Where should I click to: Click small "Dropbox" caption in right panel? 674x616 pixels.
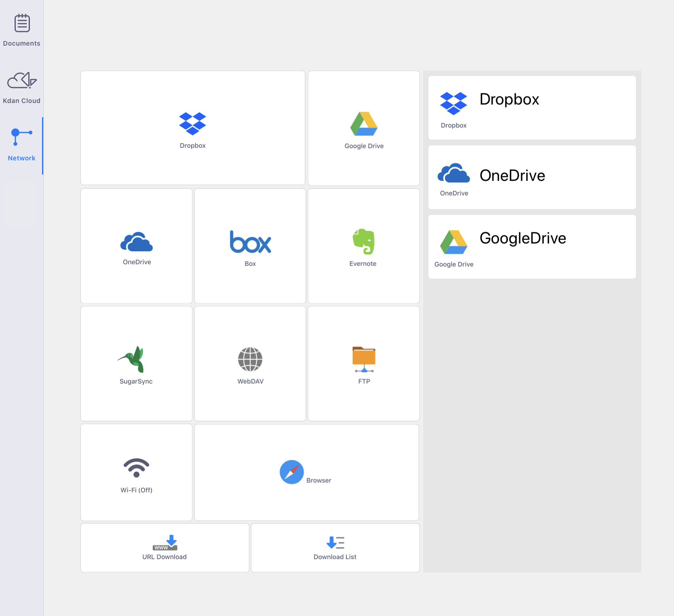click(454, 125)
